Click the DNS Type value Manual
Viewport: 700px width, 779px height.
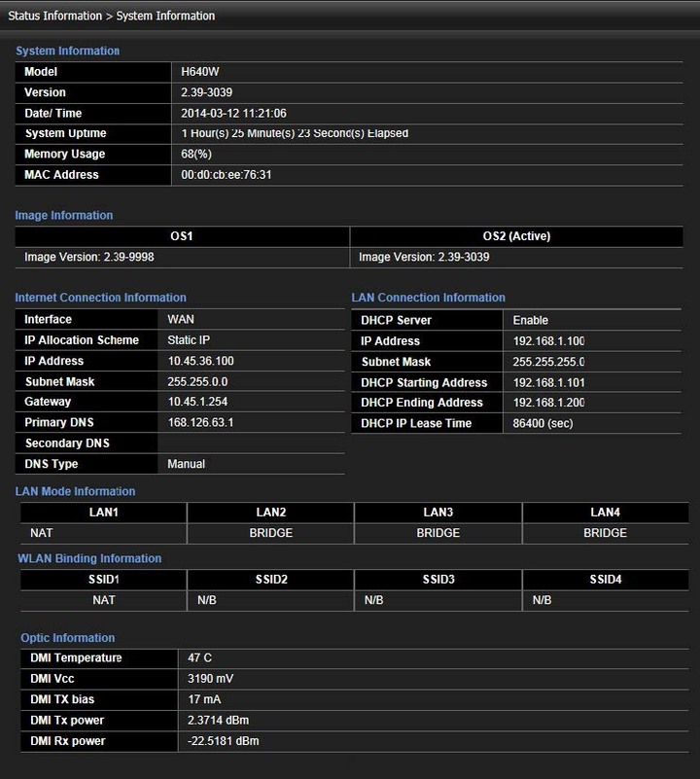click(x=187, y=464)
